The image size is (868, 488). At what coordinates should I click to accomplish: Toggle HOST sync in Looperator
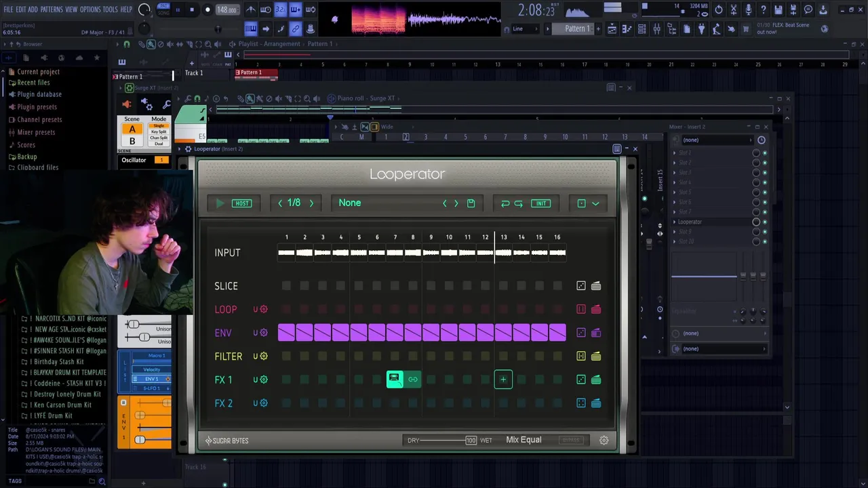click(x=242, y=203)
